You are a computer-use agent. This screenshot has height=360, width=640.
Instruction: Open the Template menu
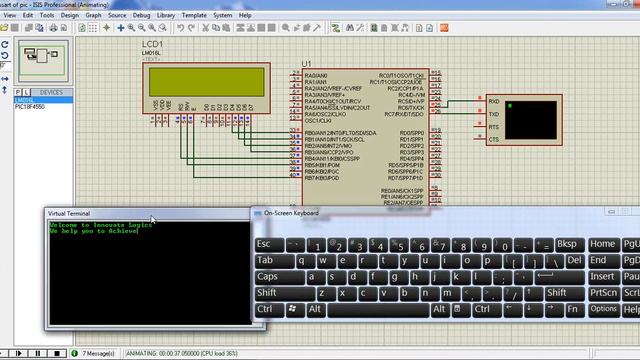194,15
